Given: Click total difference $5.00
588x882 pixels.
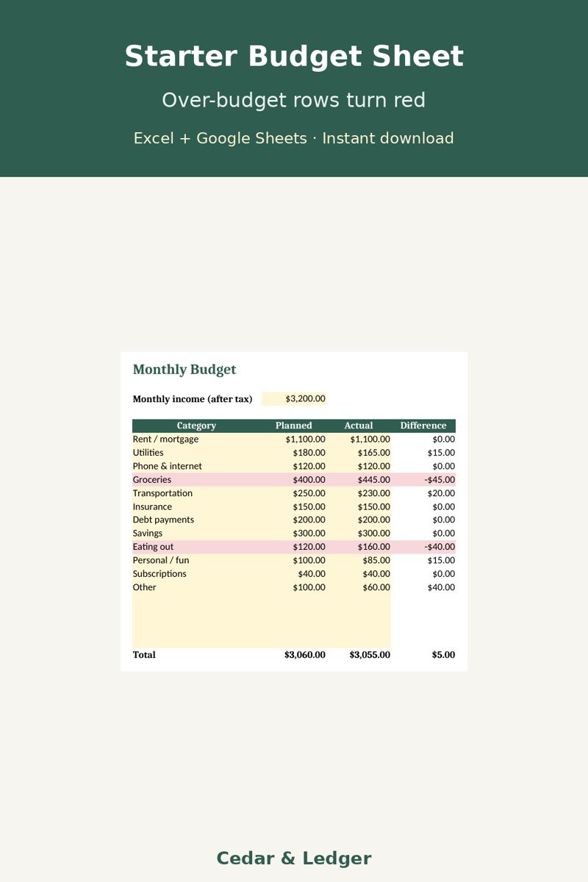Looking at the screenshot, I should coord(443,655).
